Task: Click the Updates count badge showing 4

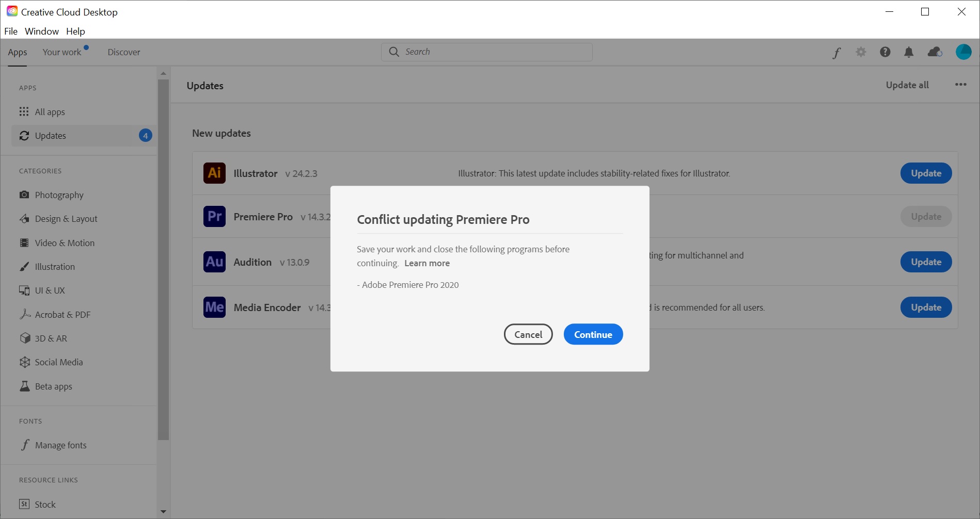Action: point(146,136)
